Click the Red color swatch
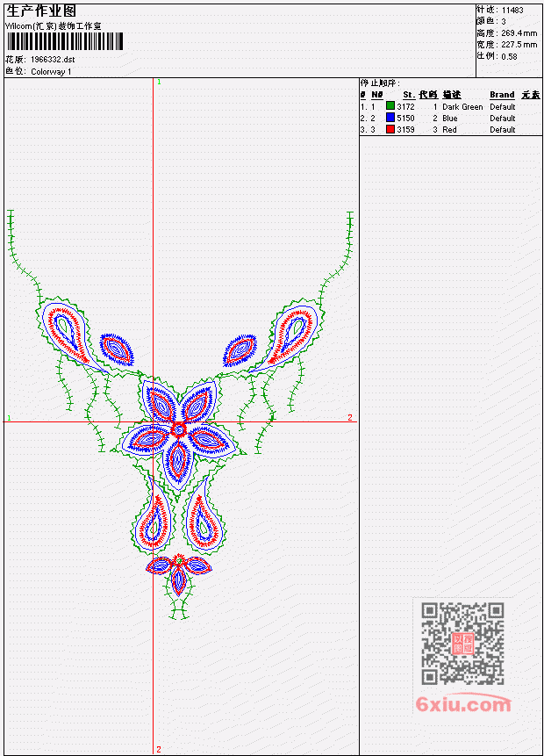Image resolution: width=544 pixels, height=756 pixels. [390, 129]
